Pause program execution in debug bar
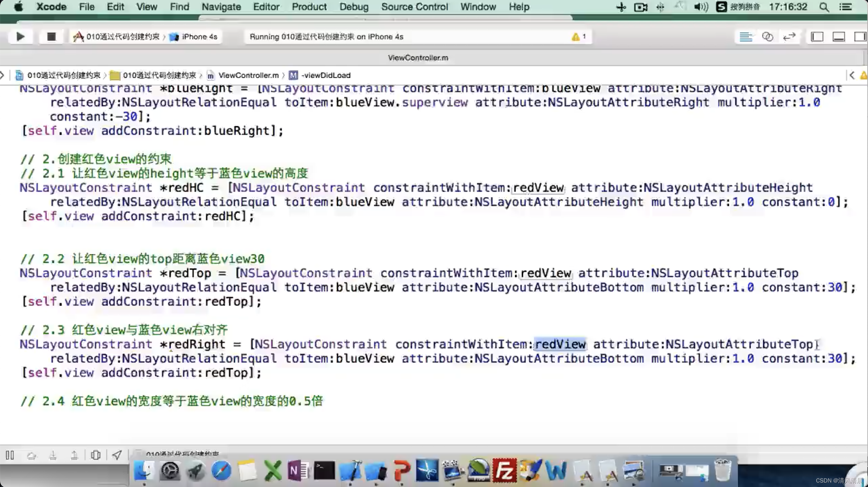 (10, 455)
